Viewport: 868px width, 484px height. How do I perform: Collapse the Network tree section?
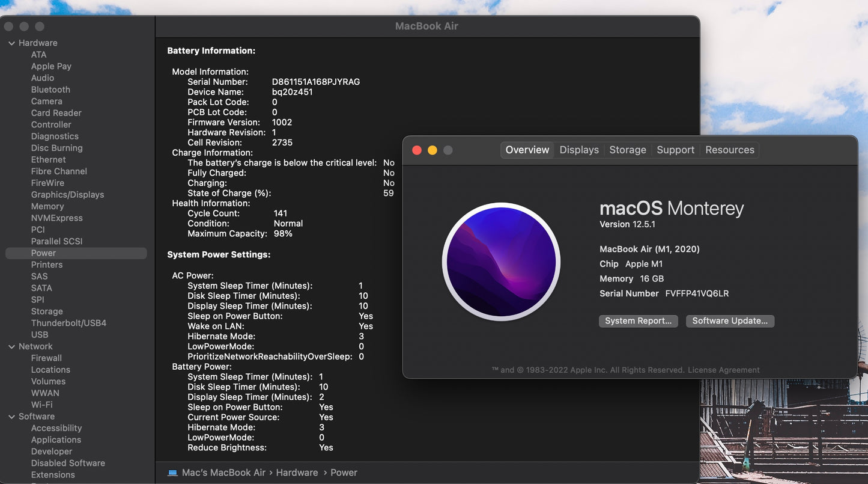point(11,347)
